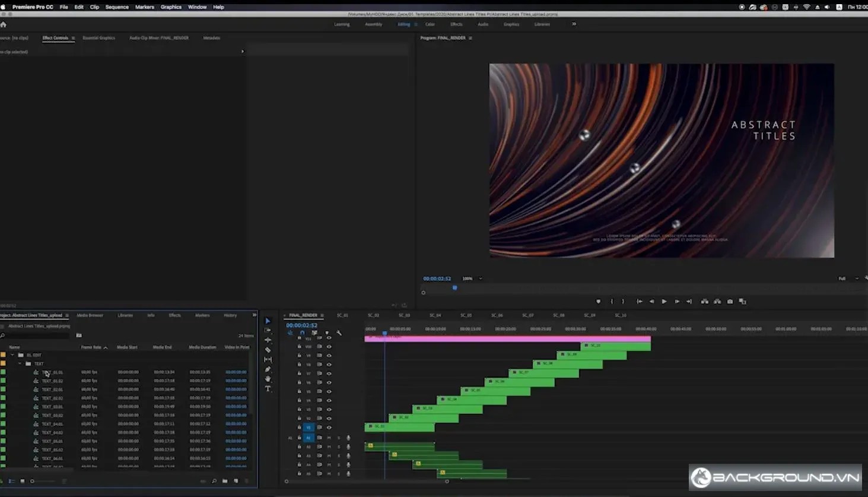Play the FINAL_RENDER sequence
This screenshot has height=497, width=868.
[x=664, y=302]
